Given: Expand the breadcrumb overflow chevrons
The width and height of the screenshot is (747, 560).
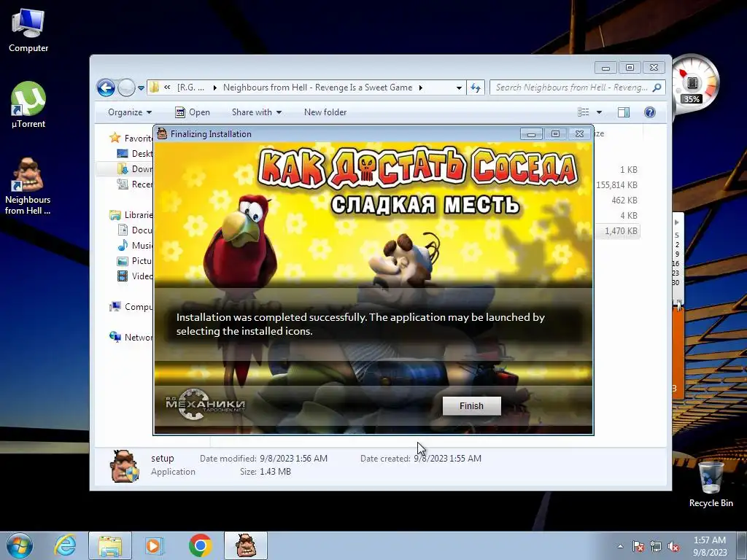Looking at the screenshot, I should 167,87.
